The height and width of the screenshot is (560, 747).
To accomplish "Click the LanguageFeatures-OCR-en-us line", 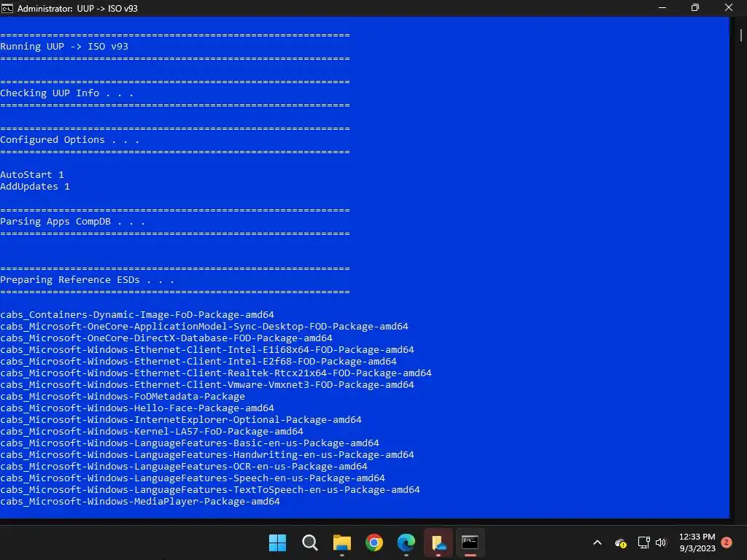I will (184, 467).
